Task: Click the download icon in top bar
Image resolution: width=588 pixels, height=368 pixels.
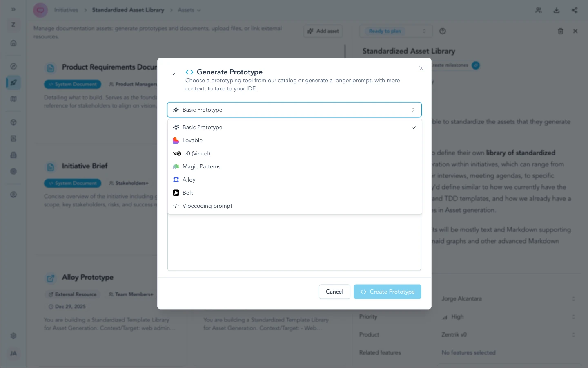Action: 557,10
